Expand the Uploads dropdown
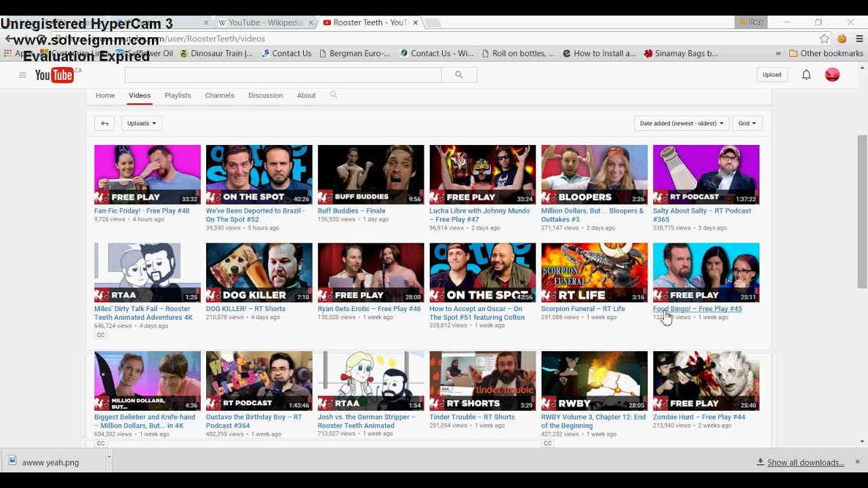 pyautogui.click(x=142, y=123)
